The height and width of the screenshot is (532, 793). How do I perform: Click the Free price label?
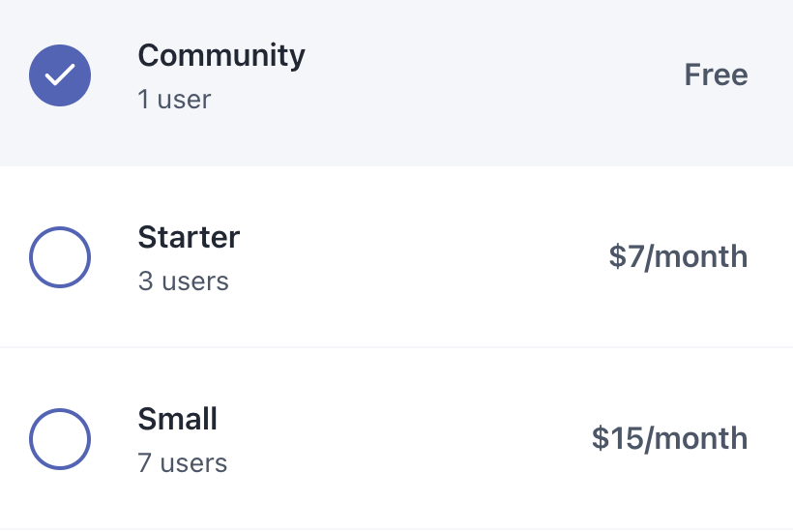(x=716, y=74)
